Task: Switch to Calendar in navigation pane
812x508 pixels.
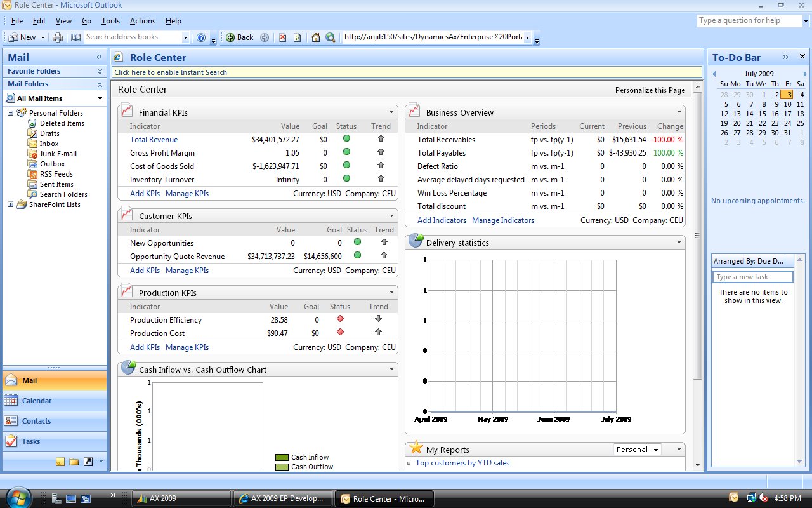Action: tap(55, 401)
